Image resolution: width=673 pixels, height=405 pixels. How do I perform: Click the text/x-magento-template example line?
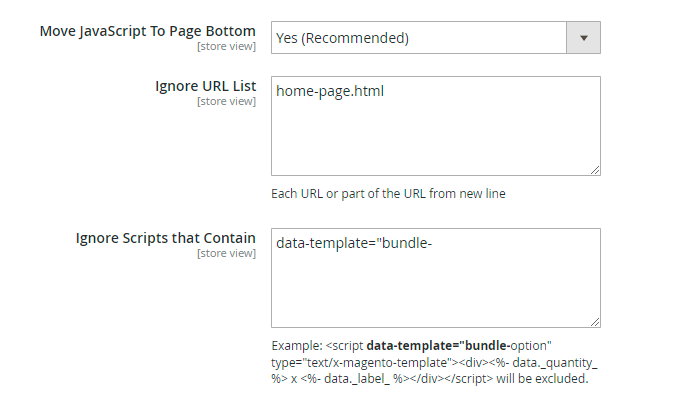[359, 362]
